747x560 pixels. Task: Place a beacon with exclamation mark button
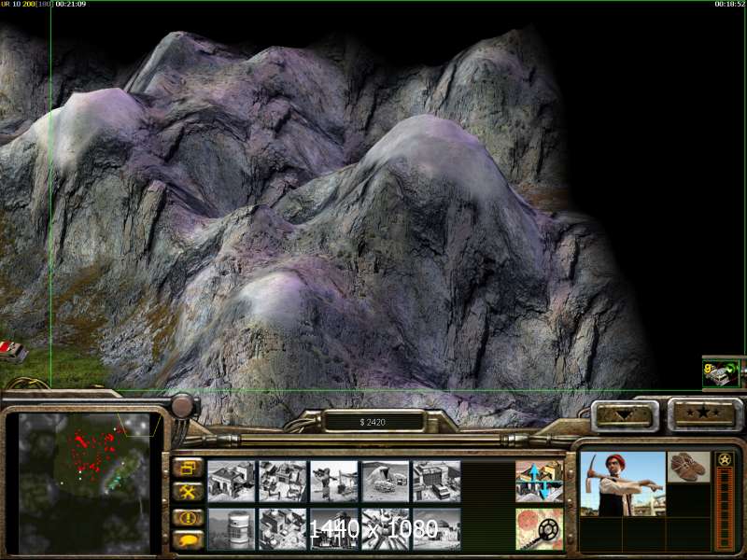pyautogui.click(x=188, y=518)
